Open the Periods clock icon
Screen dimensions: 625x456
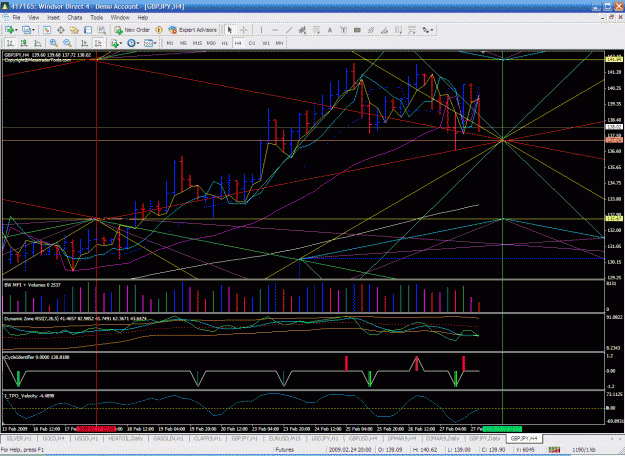click(131, 43)
